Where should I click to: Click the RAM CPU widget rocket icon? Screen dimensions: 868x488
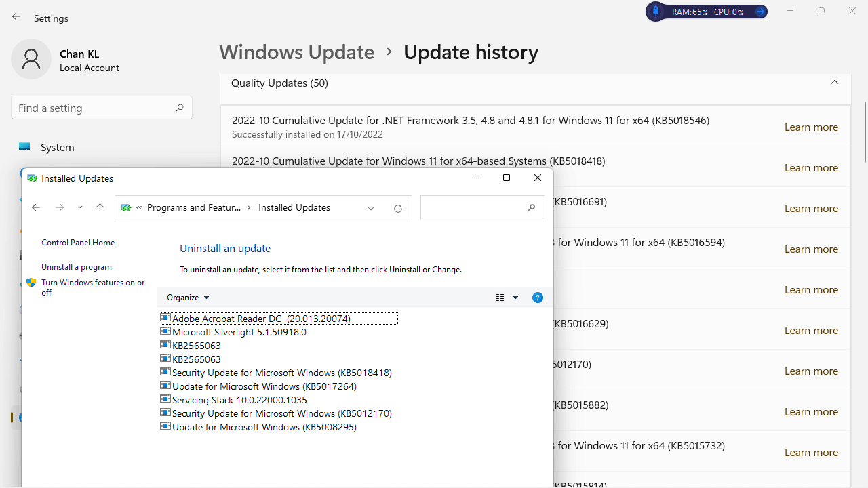[656, 12]
